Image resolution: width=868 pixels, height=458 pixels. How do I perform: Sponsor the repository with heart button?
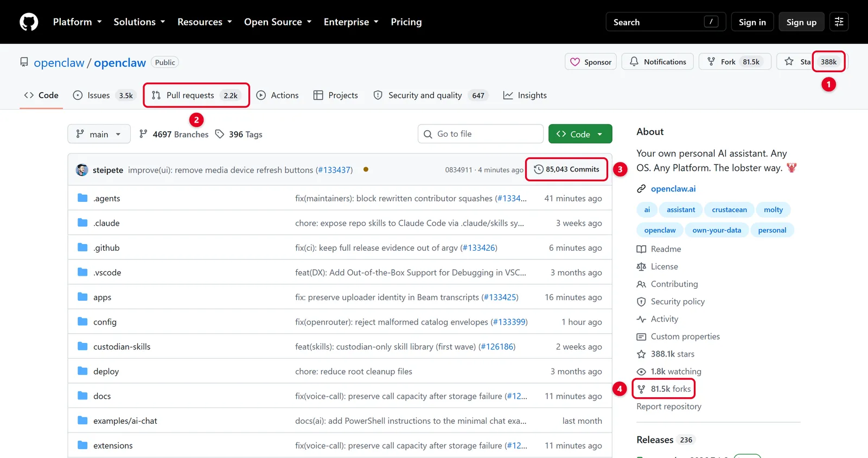[x=591, y=62]
